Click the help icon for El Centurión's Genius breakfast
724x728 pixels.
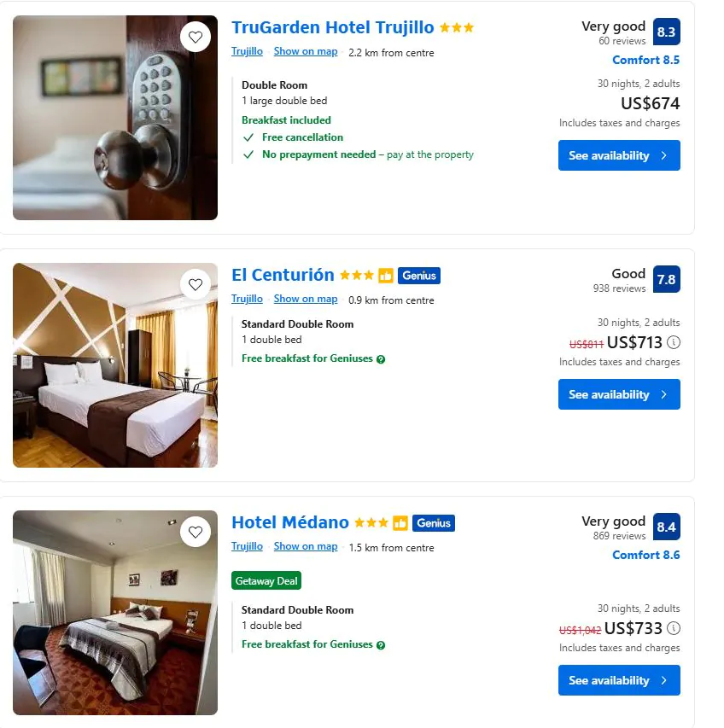pos(381,359)
